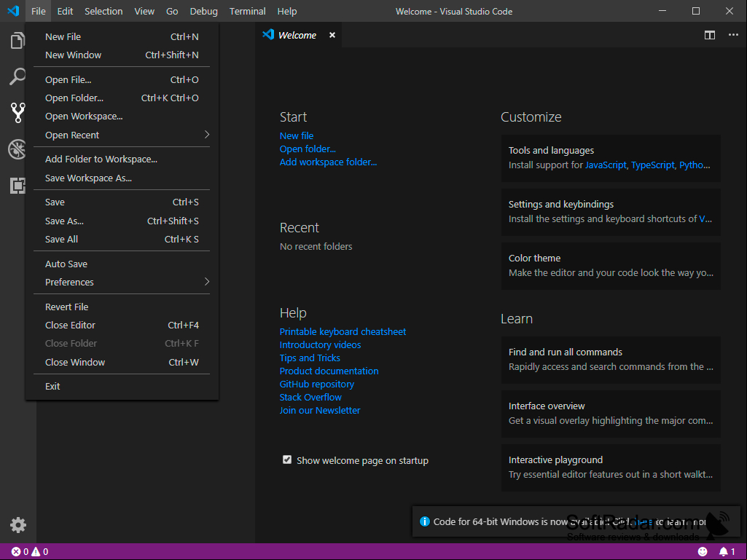Open the Tips and Tricks link
Viewport: 747px width, 560px height.
point(310,358)
